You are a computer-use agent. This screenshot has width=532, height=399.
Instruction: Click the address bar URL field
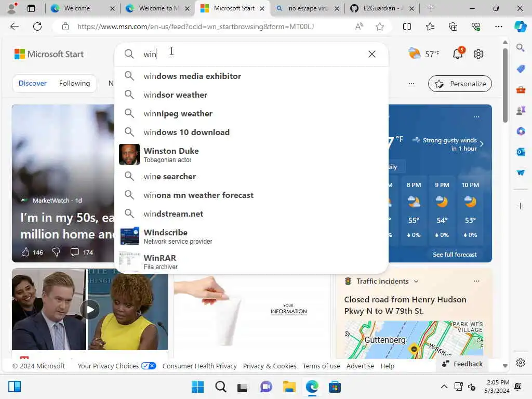click(x=195, y=26)
